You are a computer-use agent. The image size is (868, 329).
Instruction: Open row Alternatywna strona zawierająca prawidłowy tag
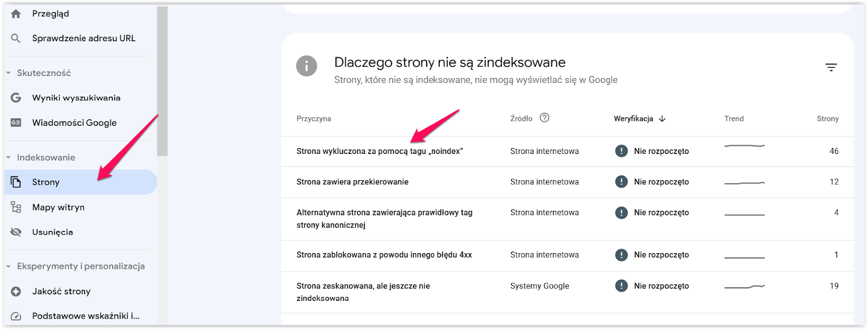click(567, 219)
